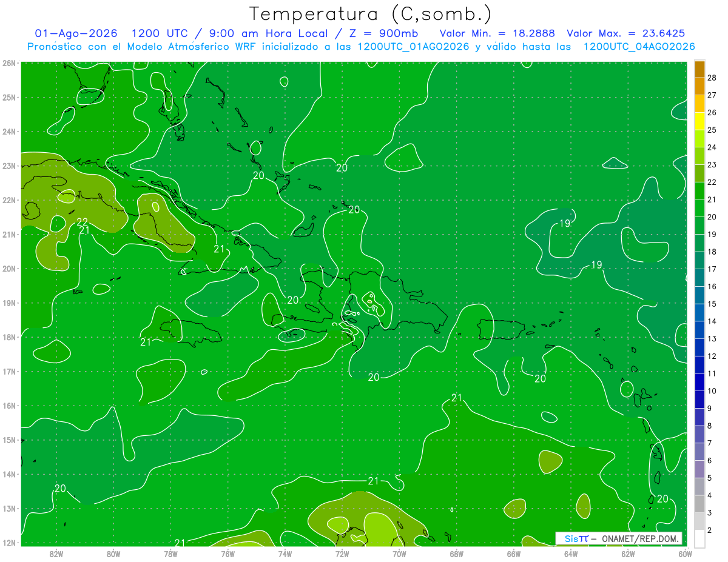
Task: Click colorbar number label '14'
Action: tap(712, 321)
